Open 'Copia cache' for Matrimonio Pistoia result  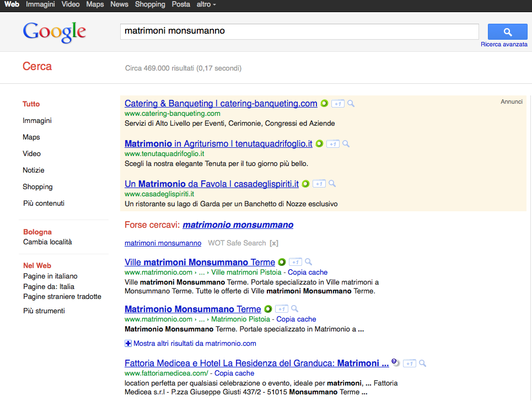[296, 319]
